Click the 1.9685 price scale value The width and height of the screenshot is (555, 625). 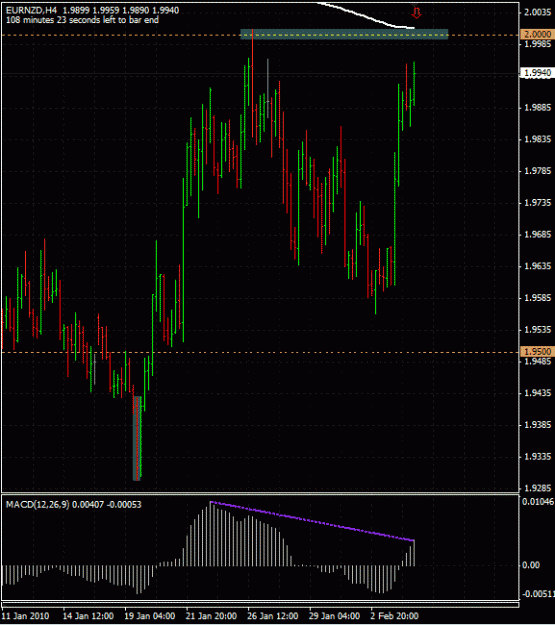click(x=538, y=234)
